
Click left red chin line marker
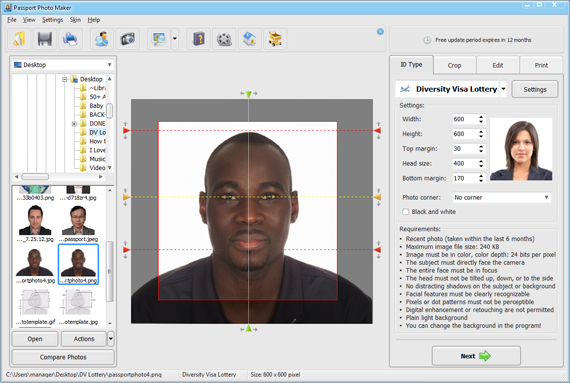click(126, 250)
